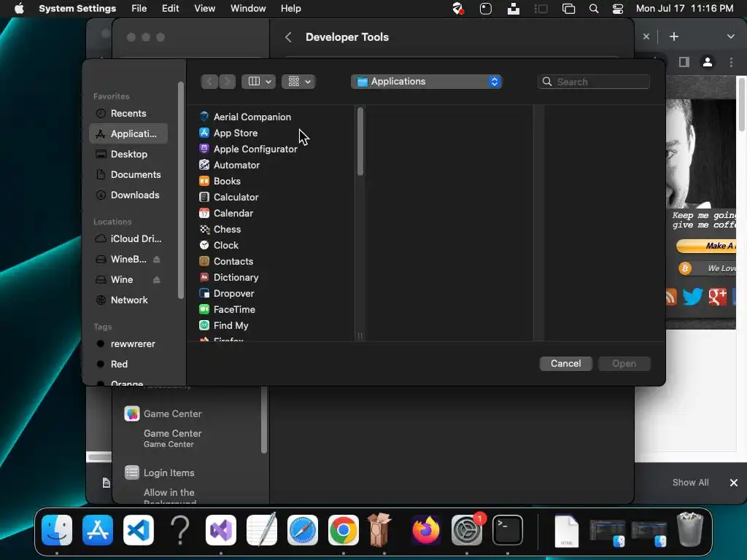Viewport: 747px width, 560px height.
Task: Open Firefox from the Dock
Action: (425, 530)
